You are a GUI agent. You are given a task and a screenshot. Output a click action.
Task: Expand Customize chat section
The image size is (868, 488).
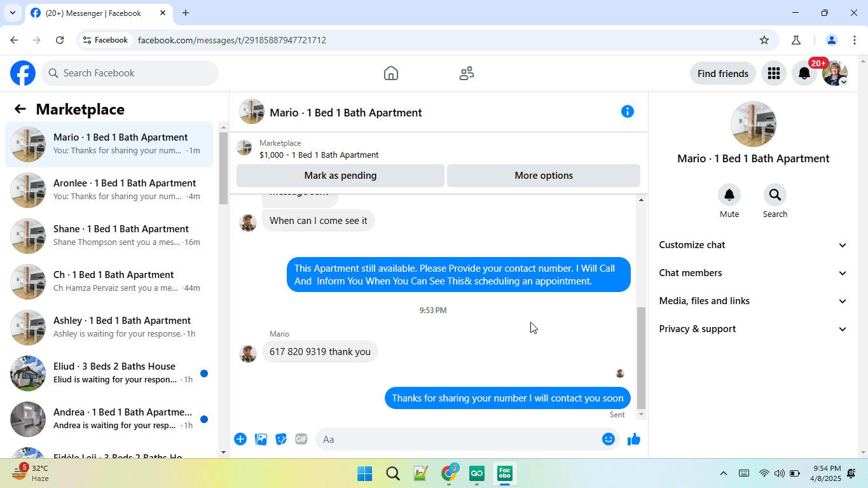[x=753, y=245]
